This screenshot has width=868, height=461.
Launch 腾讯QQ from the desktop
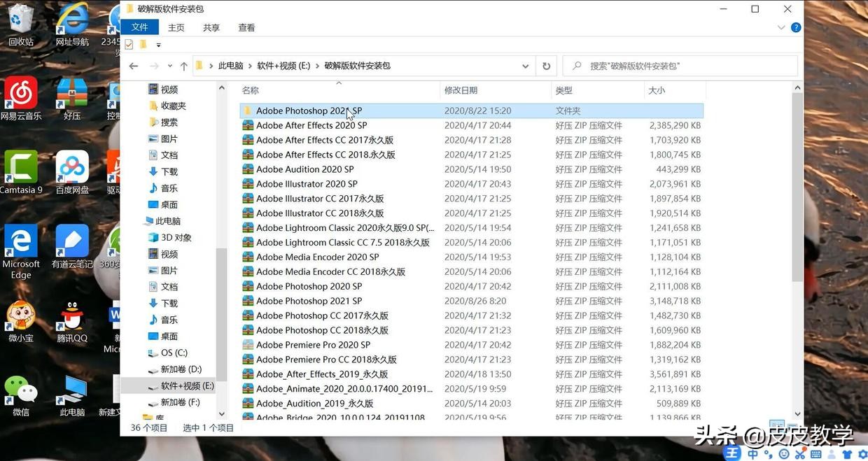pos(72,321)
